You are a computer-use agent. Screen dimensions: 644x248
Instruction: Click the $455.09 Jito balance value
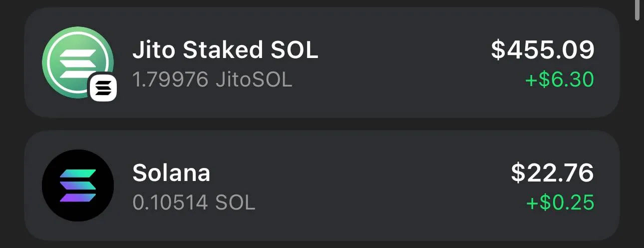543,50
